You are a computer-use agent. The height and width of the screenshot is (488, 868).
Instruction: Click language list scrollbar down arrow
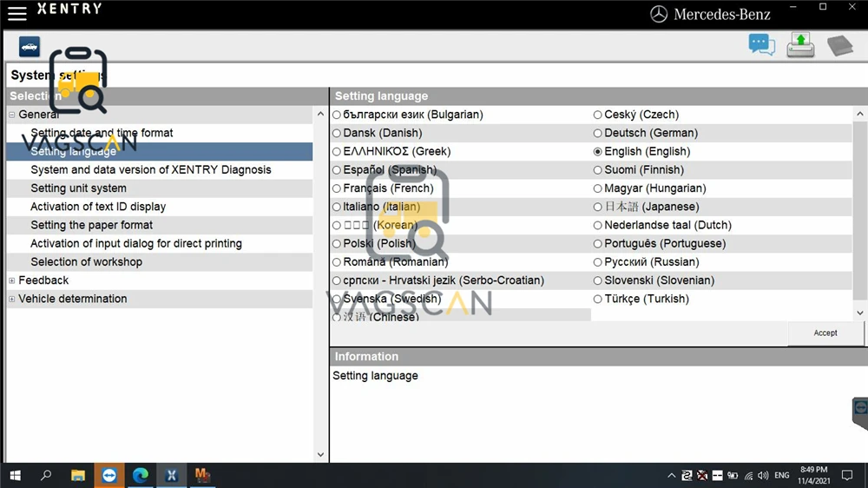(859, 313)
